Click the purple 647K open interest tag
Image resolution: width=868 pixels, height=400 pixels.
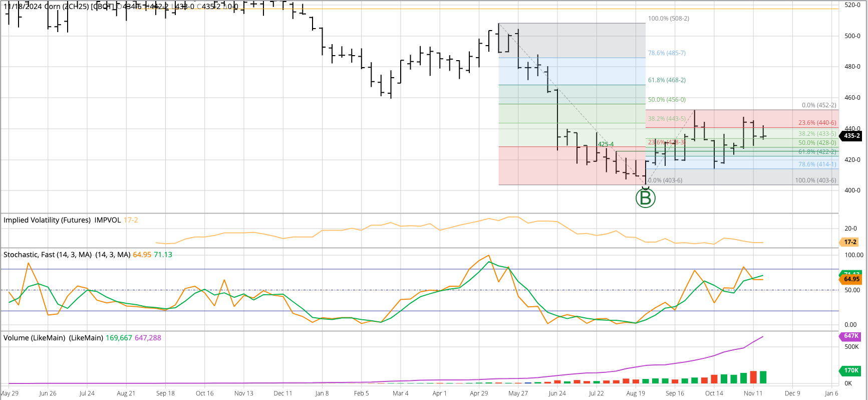850,336
